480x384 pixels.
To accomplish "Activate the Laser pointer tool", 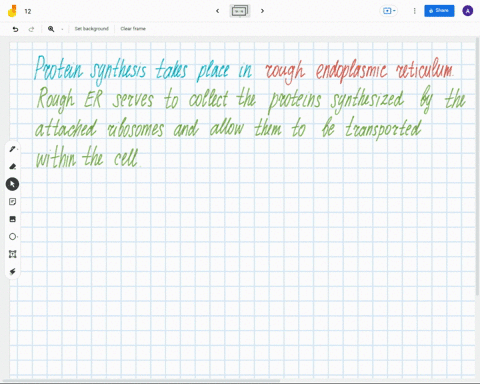I will [12, 271].
